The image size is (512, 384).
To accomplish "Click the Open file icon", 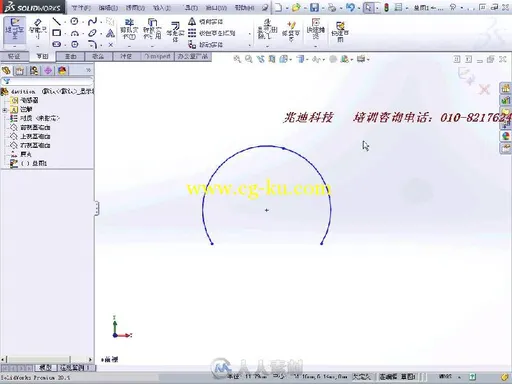I will (296, 7).
